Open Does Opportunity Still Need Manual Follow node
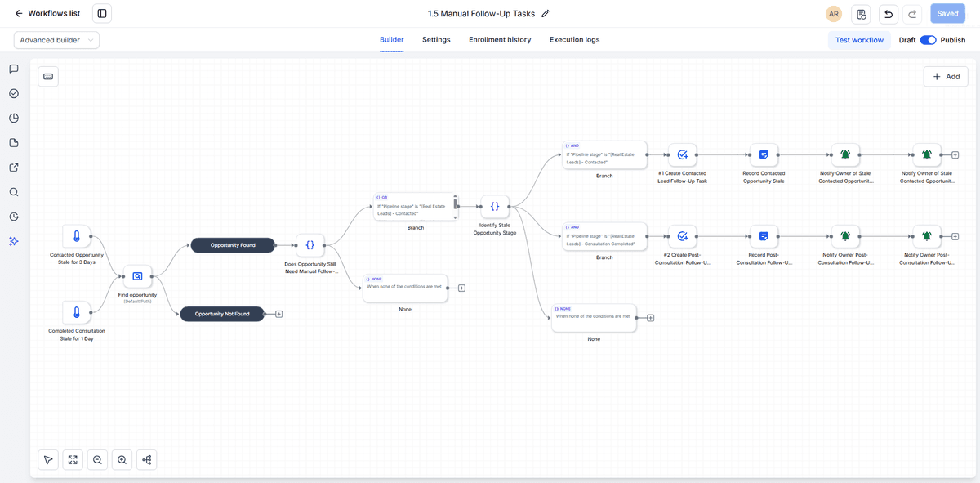 click(x=310, y=244)
